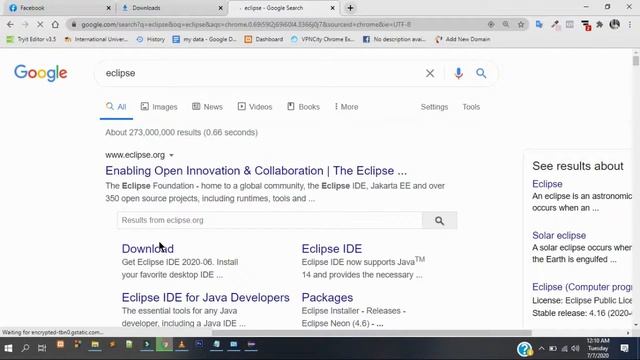The width and height of the screenshot is (640, 360).
Task: Open the Eclipse IDE sitelink
Action: click(x=332, y=249)
